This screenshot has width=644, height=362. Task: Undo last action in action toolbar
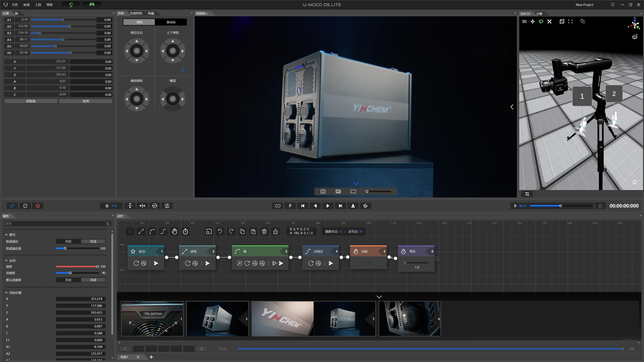220,232
